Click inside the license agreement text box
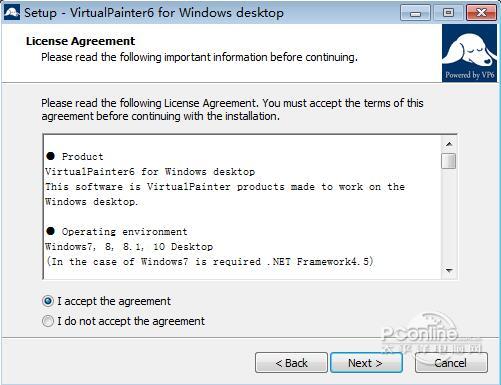 [x=243, y=207]
